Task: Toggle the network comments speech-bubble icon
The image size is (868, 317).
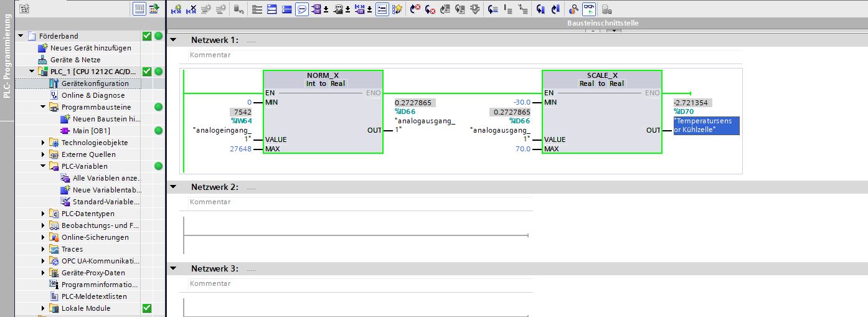Action: coord(301,9)
